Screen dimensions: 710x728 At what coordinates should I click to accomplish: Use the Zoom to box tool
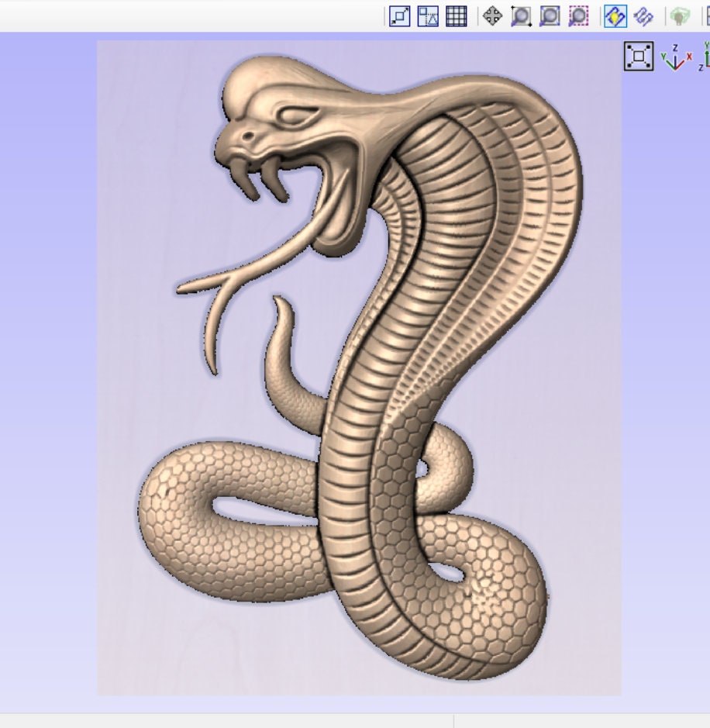(548, 17)
